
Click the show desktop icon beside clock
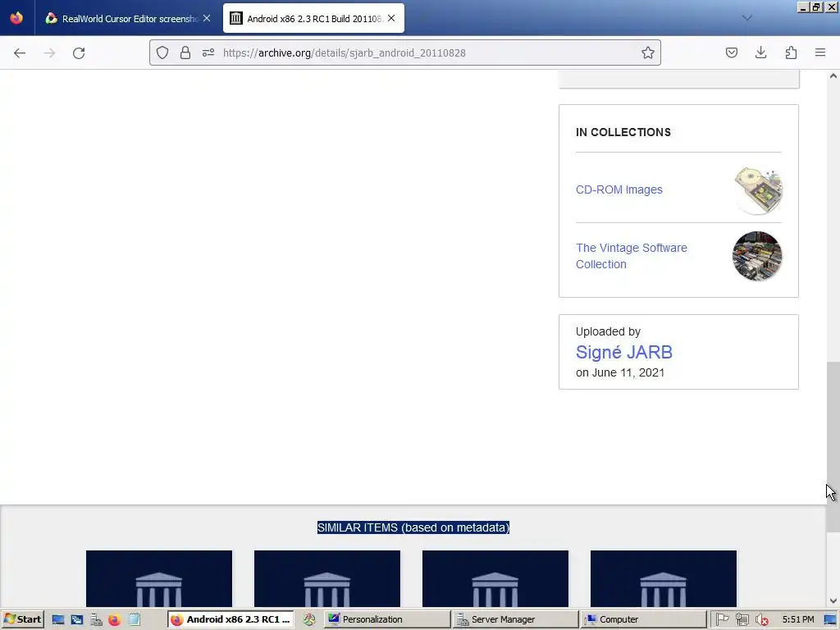click(831, 620)
